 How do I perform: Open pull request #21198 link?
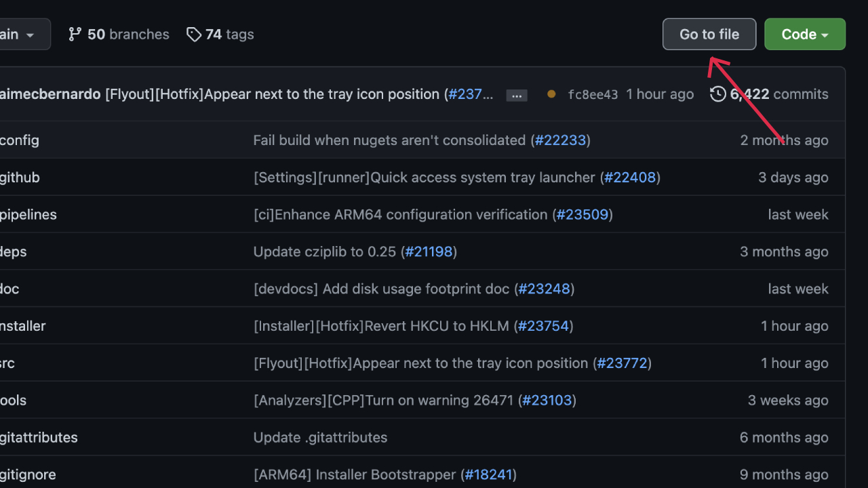(x=429, y=252)
